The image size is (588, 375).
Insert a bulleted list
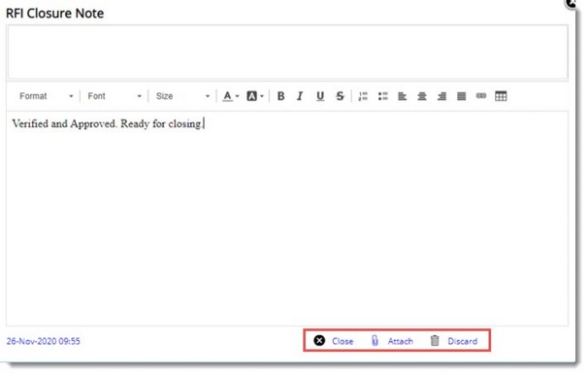tap(382, 96)
